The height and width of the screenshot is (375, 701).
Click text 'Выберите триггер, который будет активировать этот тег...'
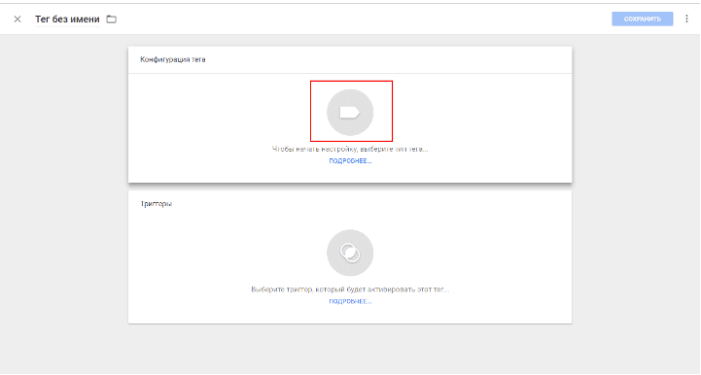[350, 290]
